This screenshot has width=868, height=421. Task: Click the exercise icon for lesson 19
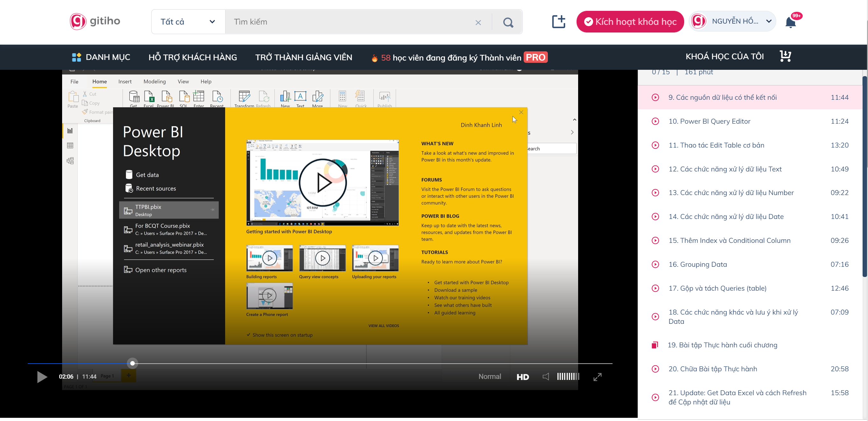click(x=655, y=345)
